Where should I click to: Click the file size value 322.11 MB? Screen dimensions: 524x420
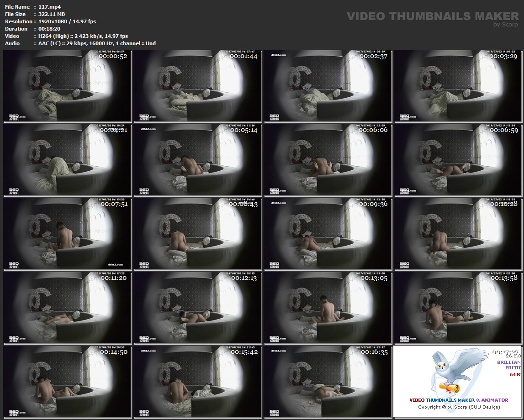pyautogui.click(x=52, y=14)
